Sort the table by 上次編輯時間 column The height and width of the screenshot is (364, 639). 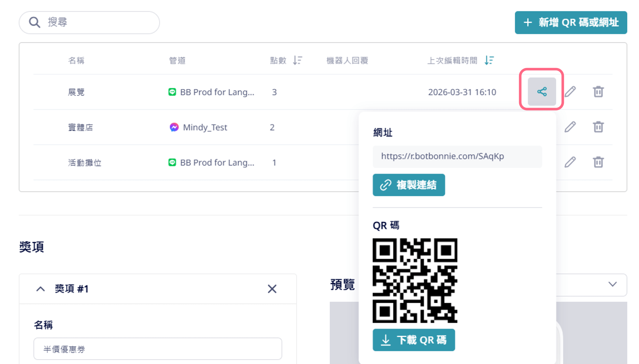tap(489, 60)
